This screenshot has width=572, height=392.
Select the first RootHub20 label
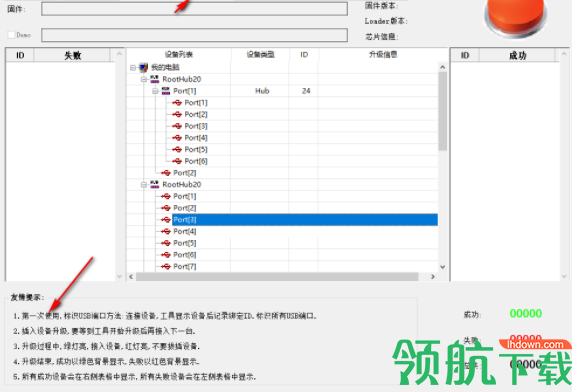[x=182, y=79]
